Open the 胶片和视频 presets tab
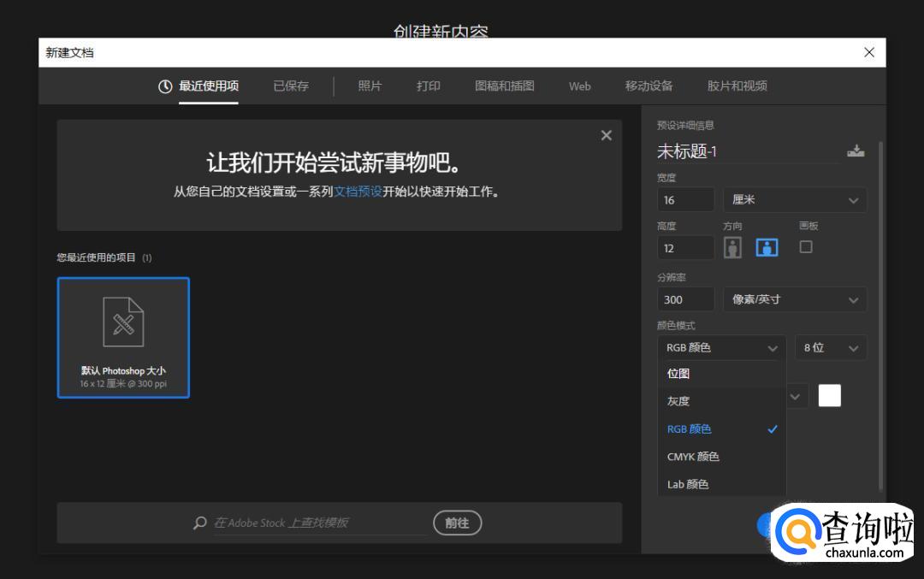 (x=737, y=86)
